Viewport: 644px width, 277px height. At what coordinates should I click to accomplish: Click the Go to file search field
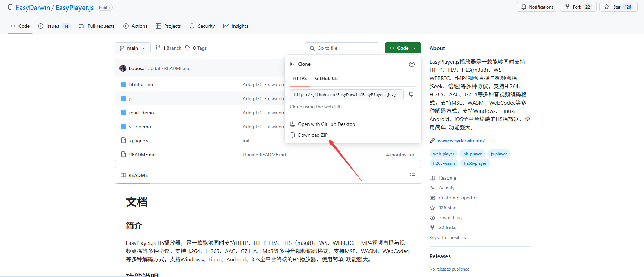tap(342, 48)
